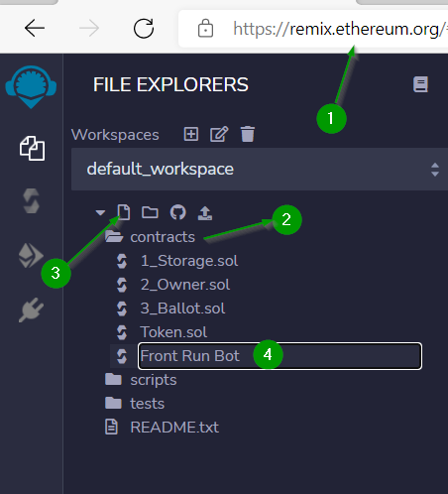This screenshot has width=448, height=494.
Task: Expand the scripts folder
Action: pos(141,380)
